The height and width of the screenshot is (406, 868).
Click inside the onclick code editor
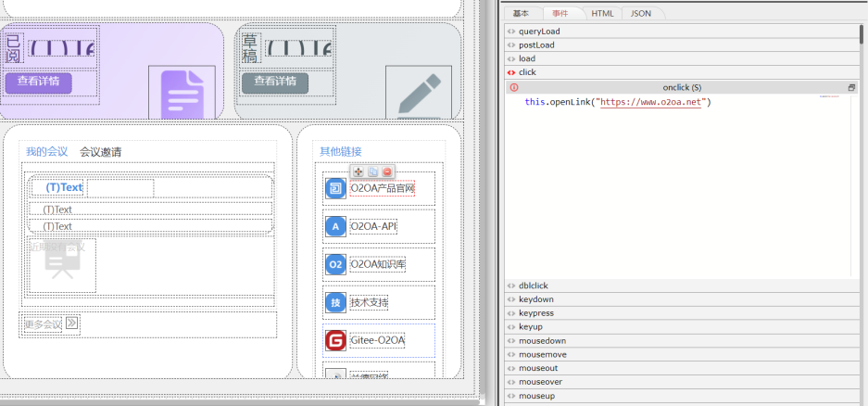(676, 185)
